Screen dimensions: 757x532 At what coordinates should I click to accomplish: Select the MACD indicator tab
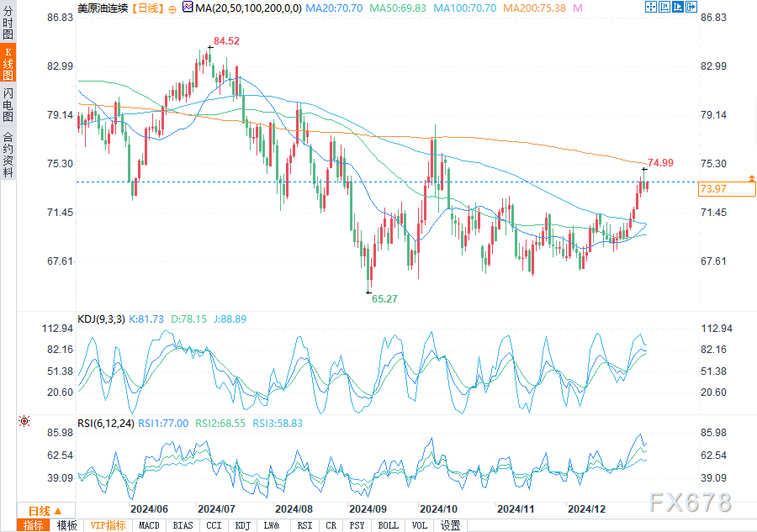click(x=148, y=525)
